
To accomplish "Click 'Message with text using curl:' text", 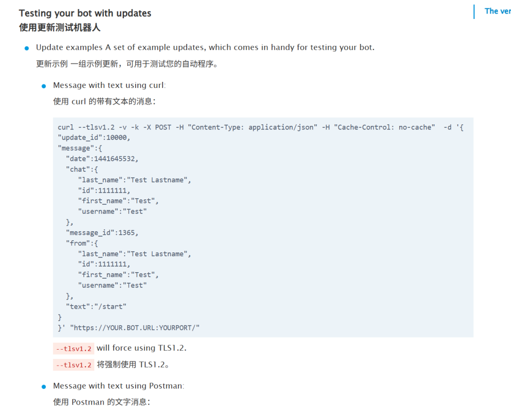I will (x=109, y=85).
